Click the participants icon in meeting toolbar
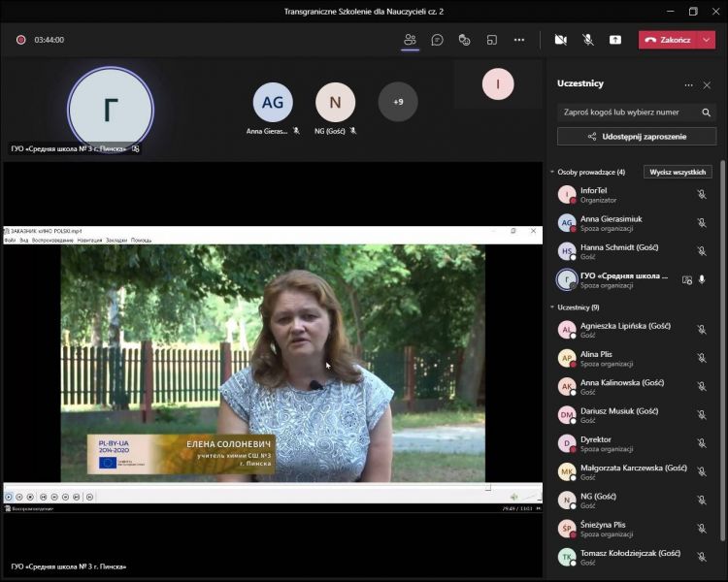This screenshot has width=728, height=582. pyautogui.click(x=410, y=40)
